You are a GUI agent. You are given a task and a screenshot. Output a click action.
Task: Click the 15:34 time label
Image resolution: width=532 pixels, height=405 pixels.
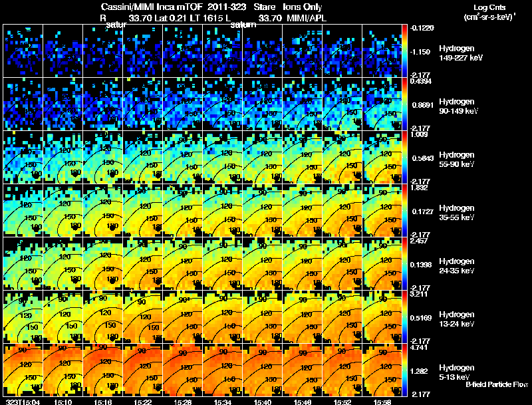pos(223,402)
